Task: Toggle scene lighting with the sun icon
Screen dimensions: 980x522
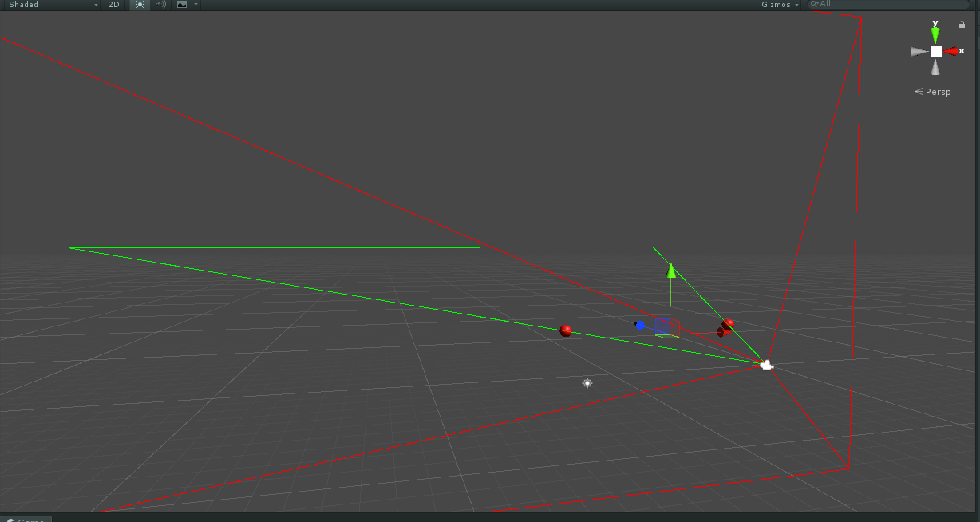Action: tap(139, 5)
